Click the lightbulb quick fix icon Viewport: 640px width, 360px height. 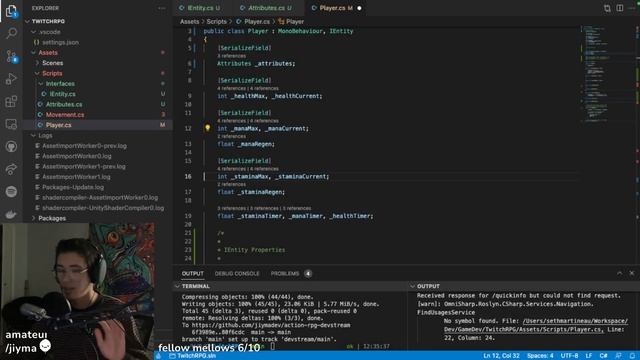click(x=207, y=128)
